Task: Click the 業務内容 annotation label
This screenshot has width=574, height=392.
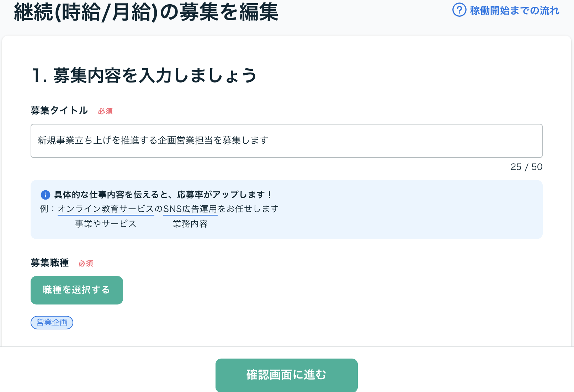Action: pyautogui.click(x=190, y=224)
